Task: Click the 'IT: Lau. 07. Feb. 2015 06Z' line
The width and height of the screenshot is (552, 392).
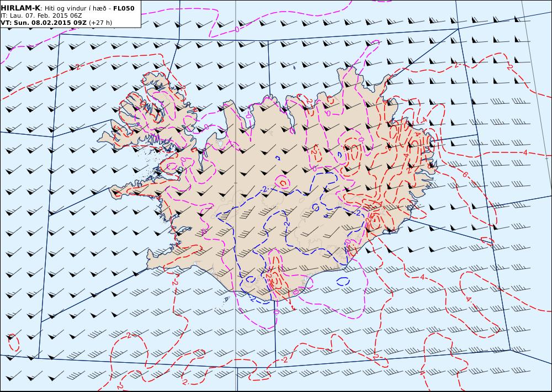Action: pyautogui.click(x=41, y=16)
